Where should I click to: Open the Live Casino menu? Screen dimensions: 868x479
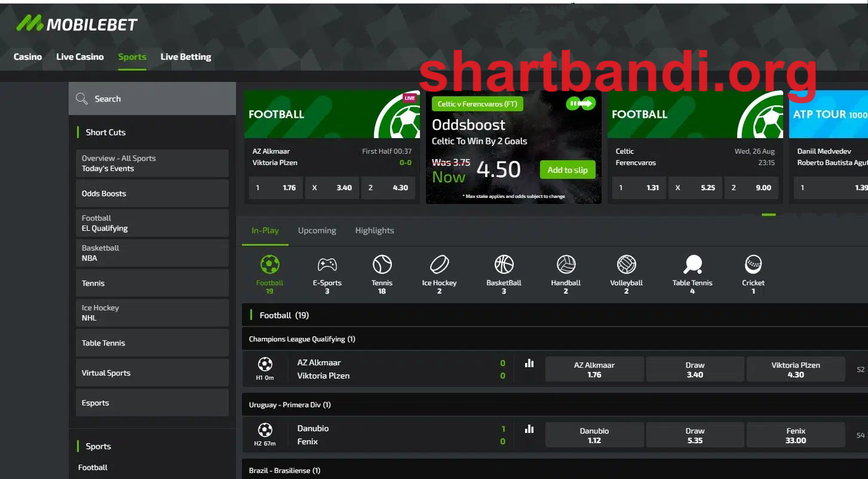tap(80, 57)
